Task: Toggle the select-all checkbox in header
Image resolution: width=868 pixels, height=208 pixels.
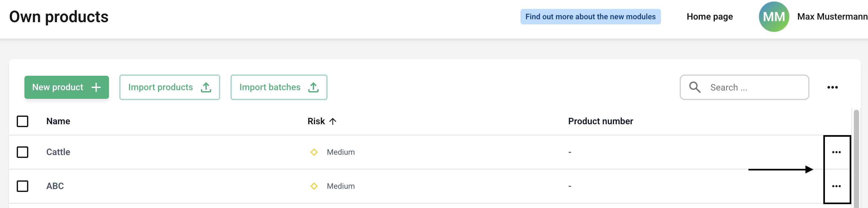Action: pos(23,121)
